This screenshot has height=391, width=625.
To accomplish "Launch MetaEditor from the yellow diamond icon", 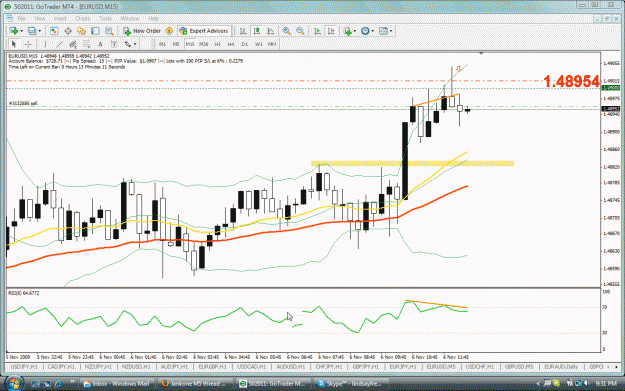I will pos(169,31).
